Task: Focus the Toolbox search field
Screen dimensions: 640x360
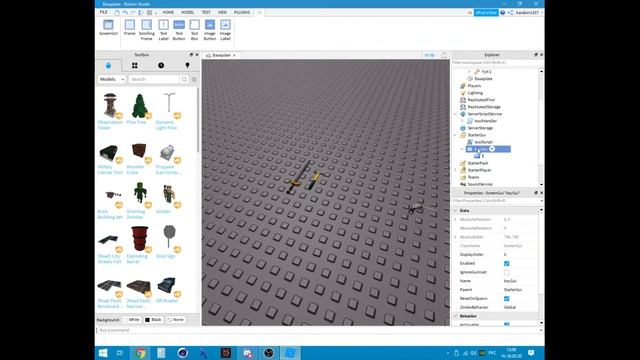Action: coord(154,79)
